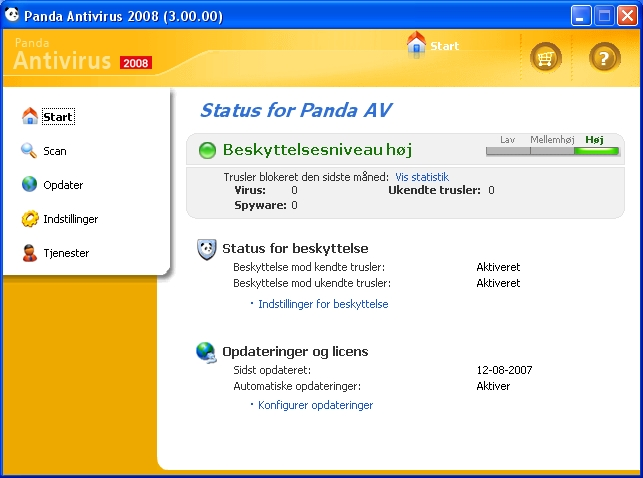Image resolution: width=643 pixels, height=478 pixels.
Task: Click the Scan magnifier icon
Action: point(29,151)
